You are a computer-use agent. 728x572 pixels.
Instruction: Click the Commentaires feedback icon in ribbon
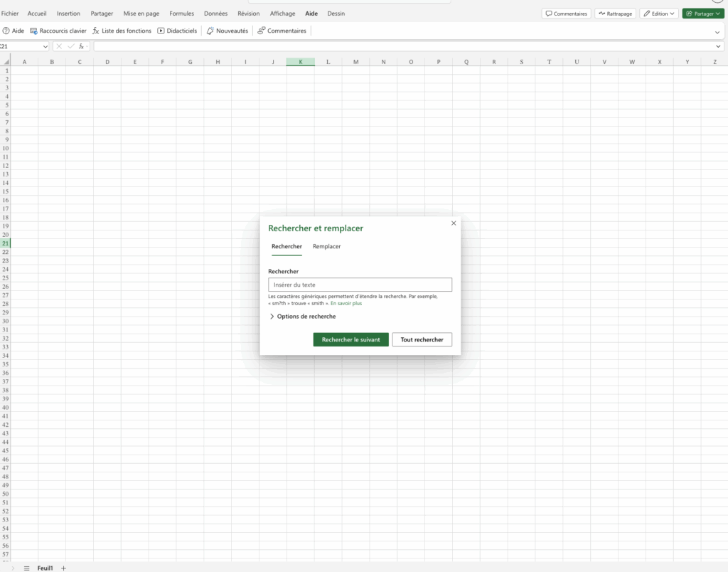282,31
